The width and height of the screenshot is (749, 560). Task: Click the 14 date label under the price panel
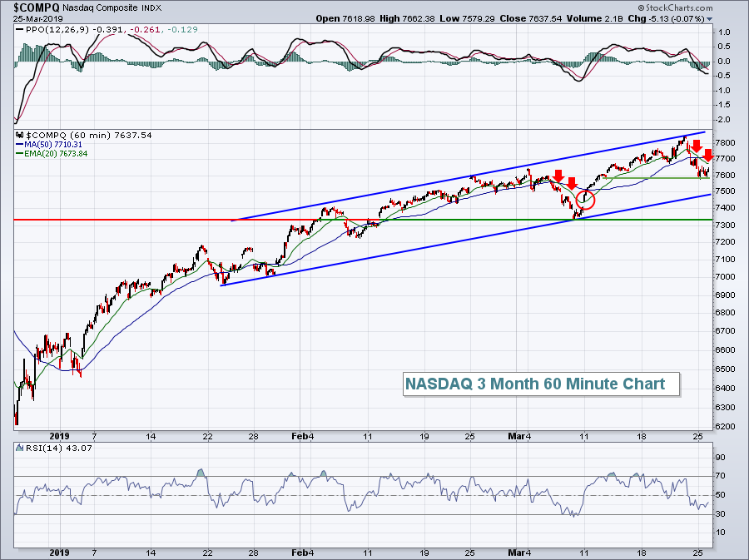[151, 436]
